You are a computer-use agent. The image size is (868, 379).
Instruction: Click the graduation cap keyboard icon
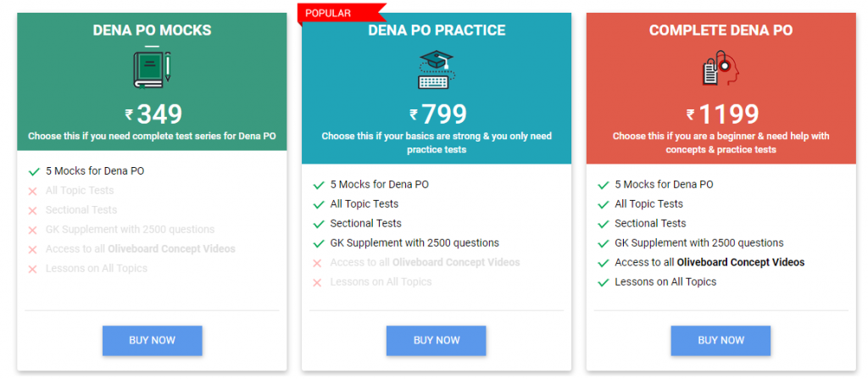[x=437, y=70]
